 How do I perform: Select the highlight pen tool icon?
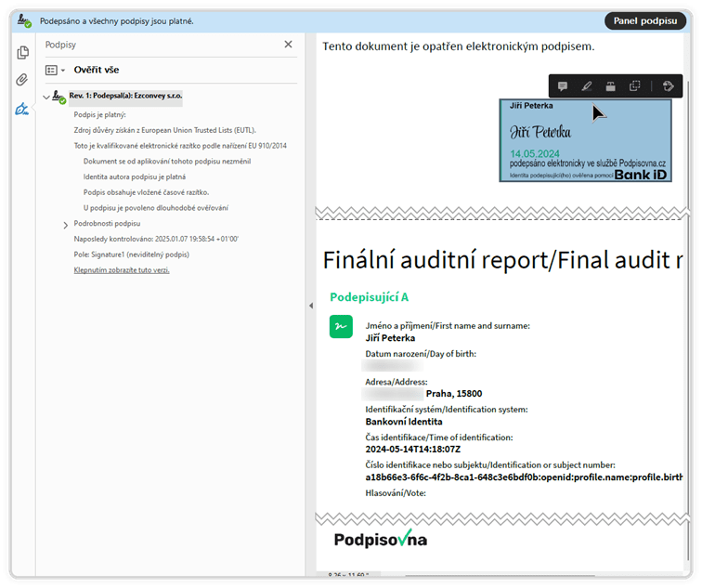(x=587, y=86)
